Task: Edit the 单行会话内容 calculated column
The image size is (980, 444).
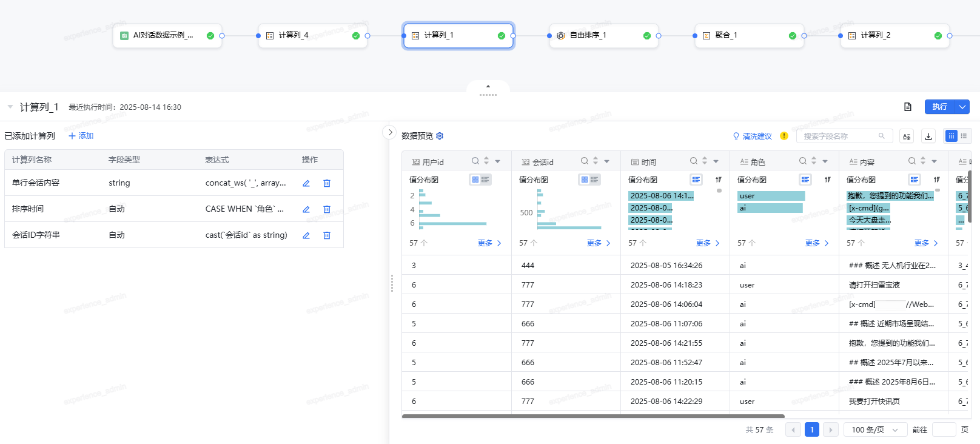Action: [306, 183]
